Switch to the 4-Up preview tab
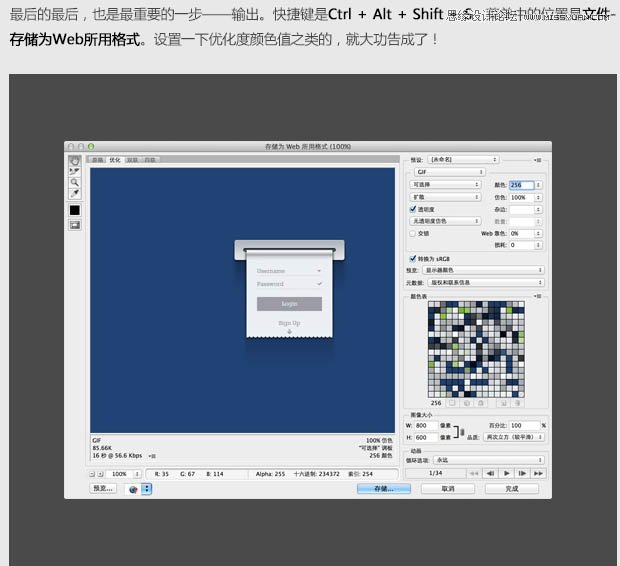The image size is (620, 566). coord(150,160)
